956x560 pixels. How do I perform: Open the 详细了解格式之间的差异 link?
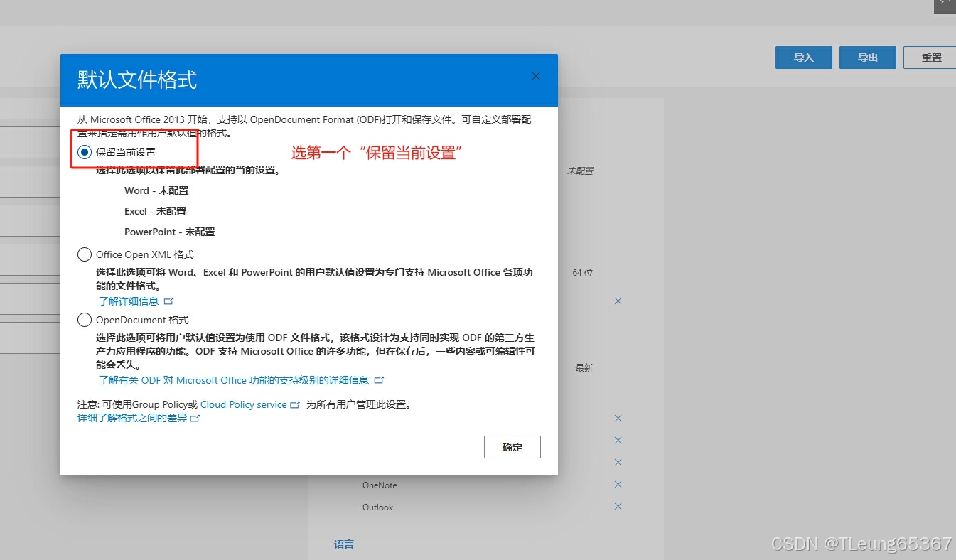pos(132,418)
